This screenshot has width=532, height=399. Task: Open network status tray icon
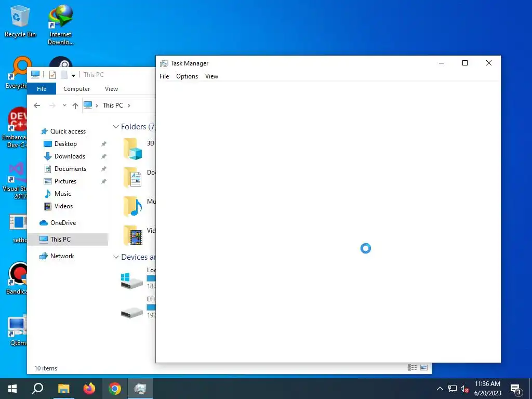pos(453,389)
